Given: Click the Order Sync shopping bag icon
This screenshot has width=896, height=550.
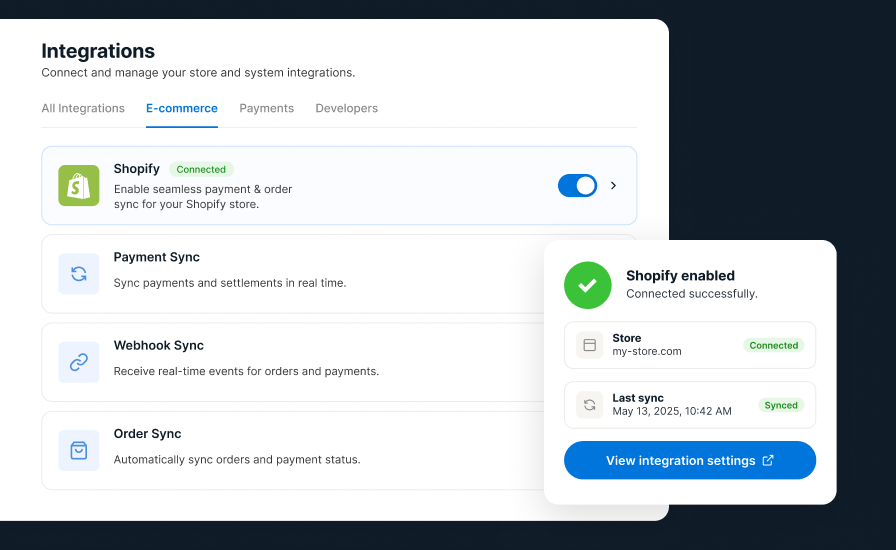Looking at the screenshot, I should (x=79, y=451).
